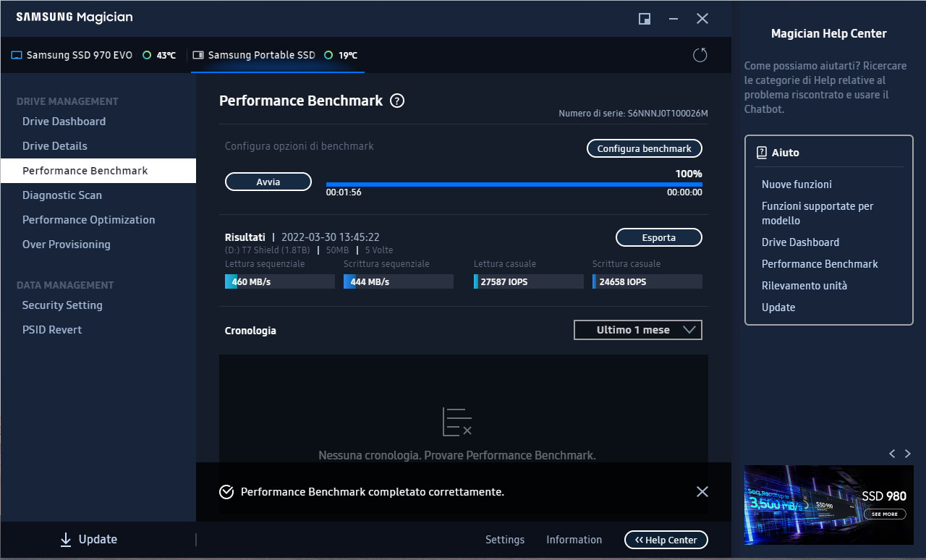Start benchmark with Avvia button
The image size is (926, 560).
[268, 182]
